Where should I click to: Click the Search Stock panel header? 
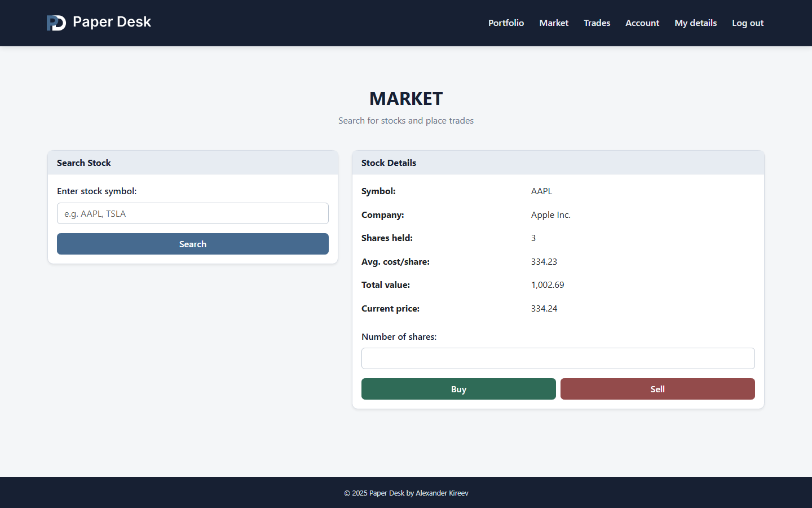pyautogui.click(x=193, y=163)
